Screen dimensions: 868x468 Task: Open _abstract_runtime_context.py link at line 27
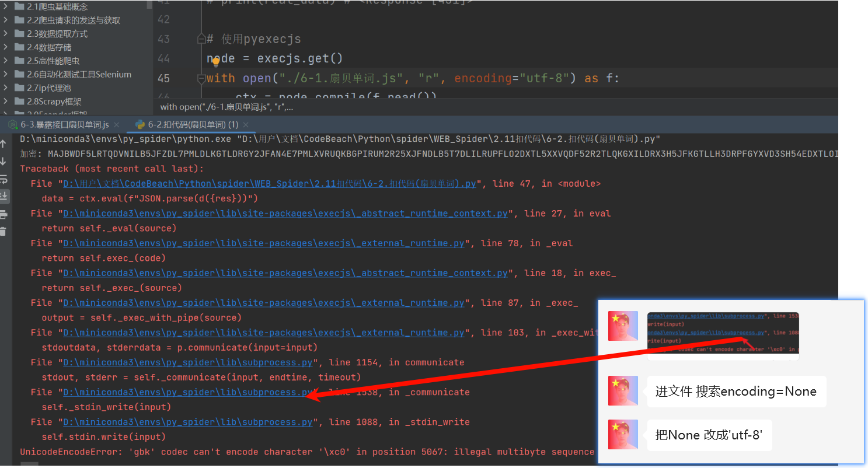coord(285,214)
